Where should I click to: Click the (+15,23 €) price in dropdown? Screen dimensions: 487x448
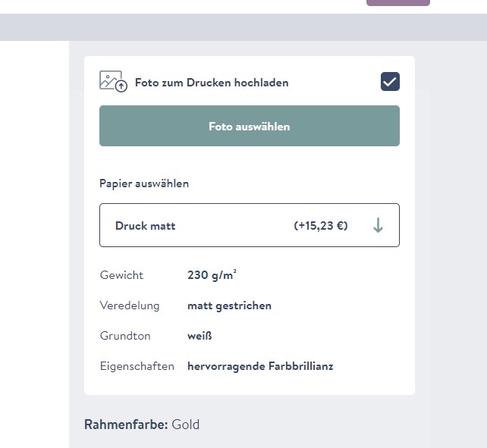[321, 226]
